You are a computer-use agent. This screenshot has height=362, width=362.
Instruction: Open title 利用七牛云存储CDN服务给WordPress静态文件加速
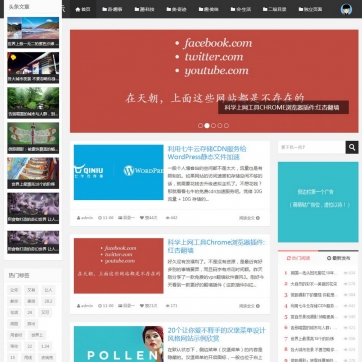207,153
